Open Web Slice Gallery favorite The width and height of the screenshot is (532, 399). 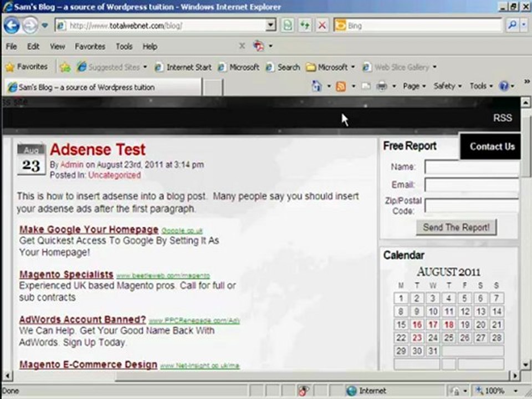(400, 67)
